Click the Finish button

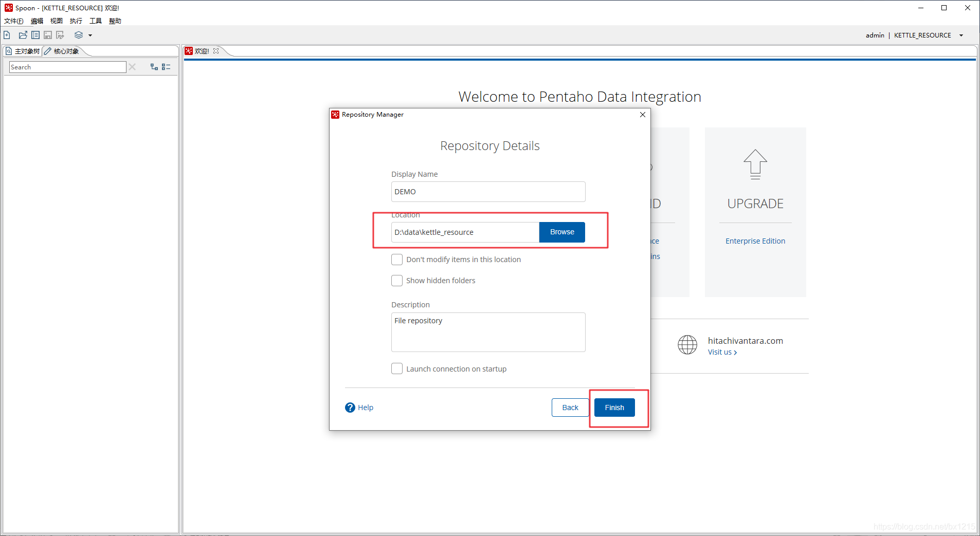[614, 408]
